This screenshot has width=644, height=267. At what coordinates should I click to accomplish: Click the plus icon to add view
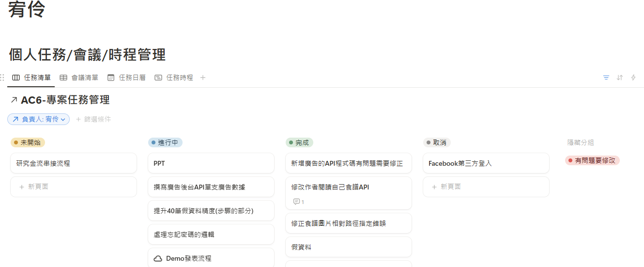click(203, 78)
